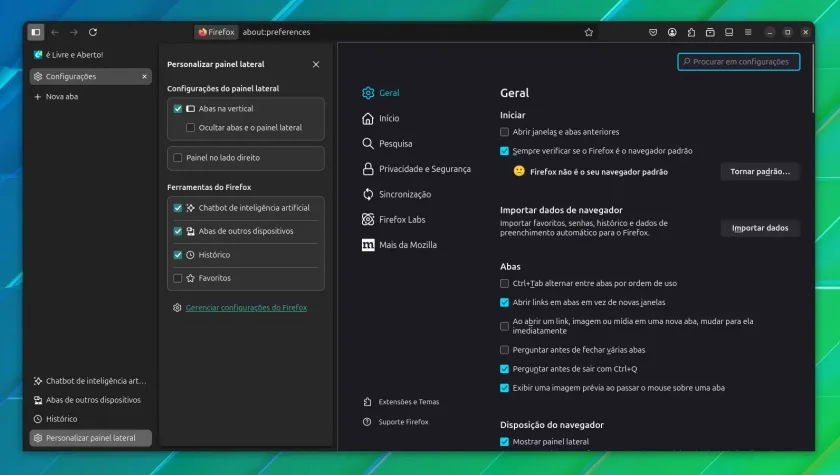Uncheck Abas de outros dispositivos tool
The width and height of the screenshot is (840, 475).
178,231
